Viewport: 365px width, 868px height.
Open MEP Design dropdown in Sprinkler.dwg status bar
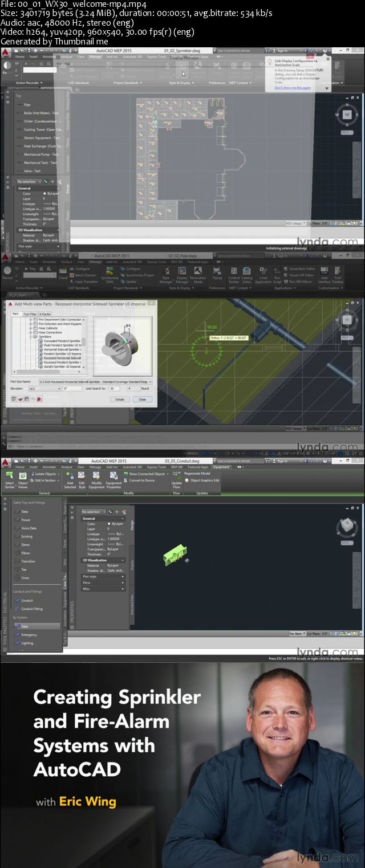pyautogui.click(x=295, y=223)
